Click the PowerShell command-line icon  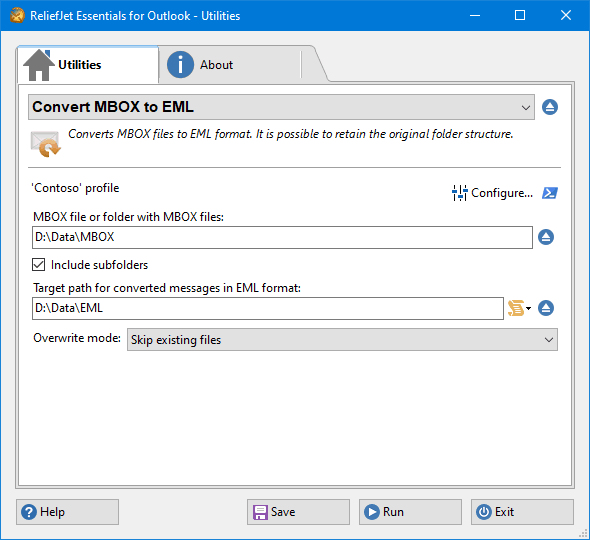click(x=550, y=193)
